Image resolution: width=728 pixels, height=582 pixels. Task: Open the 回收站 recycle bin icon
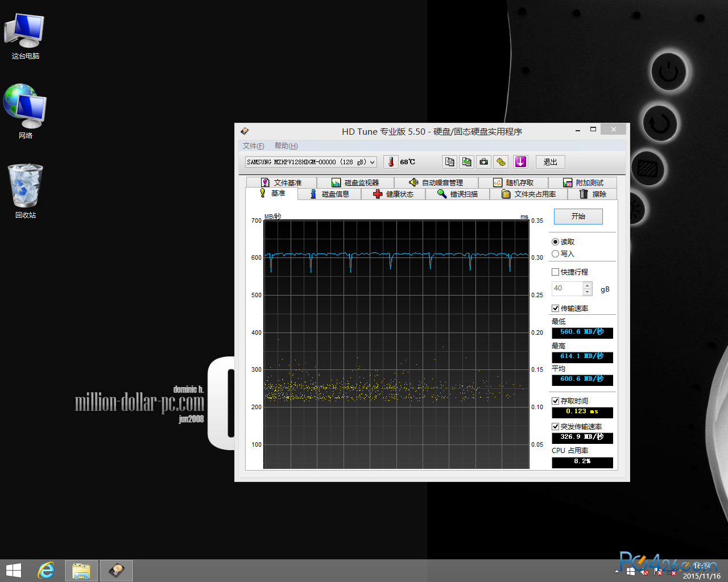pyautogui.click(x=25, y=192)
